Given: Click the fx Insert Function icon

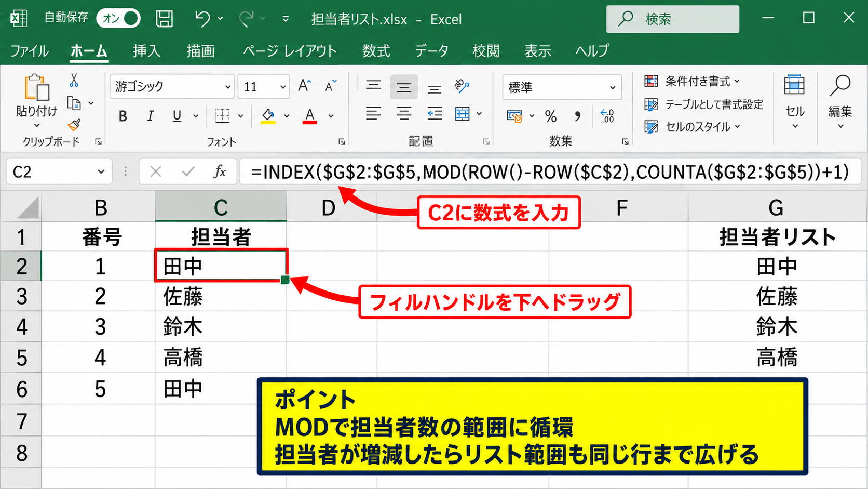Looking at the screenshot, I should [x=220, y=171].
